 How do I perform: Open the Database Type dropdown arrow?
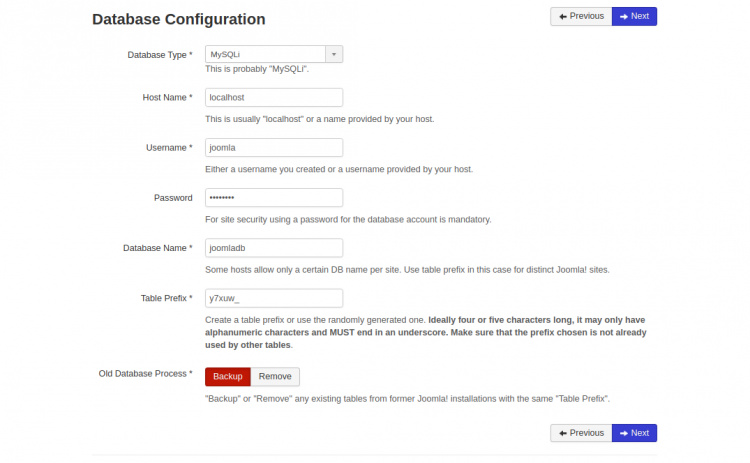coord(333,55)
